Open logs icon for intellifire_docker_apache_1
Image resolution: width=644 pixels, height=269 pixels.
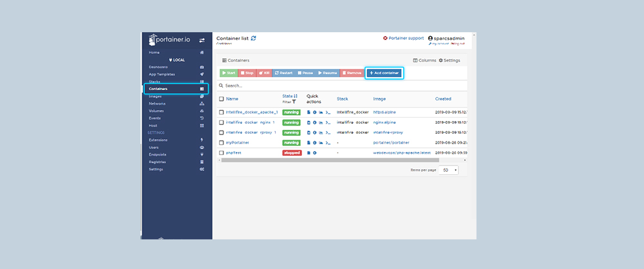[x=309, y=112]
